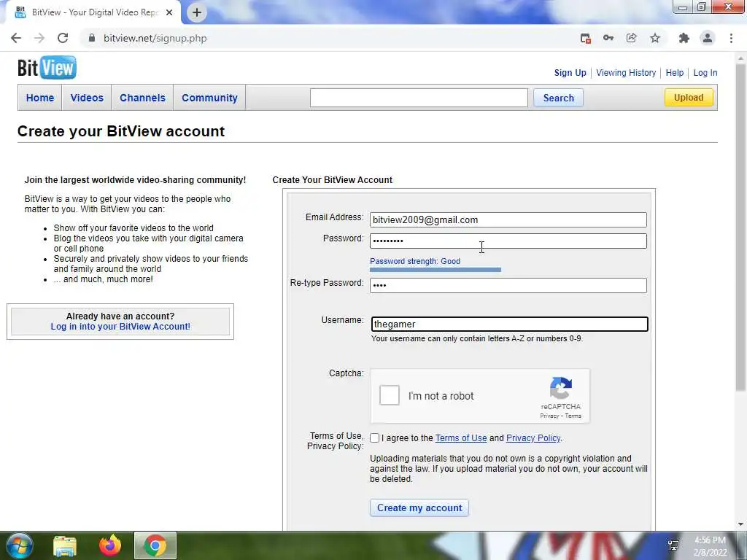Click reCAPTCHA Privacy link
This screenshot has height=560, width=747.
point(549,416)
